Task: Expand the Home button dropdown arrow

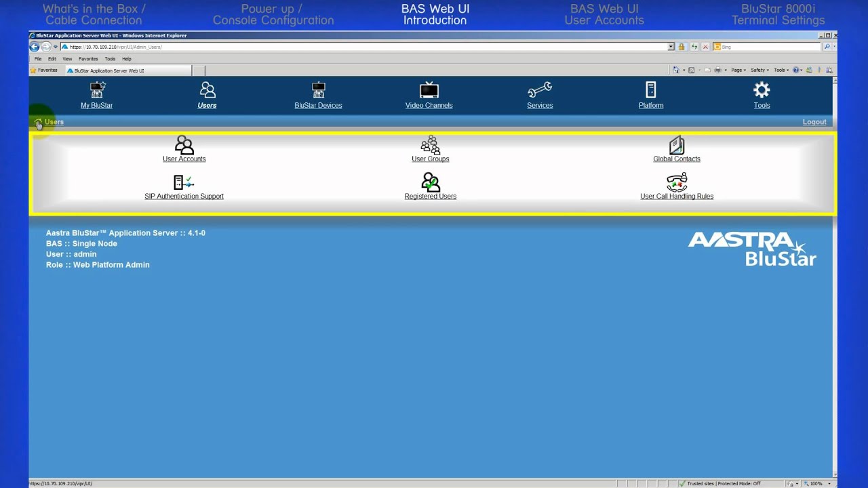Action: pyautogui.click(x=684, y=70)
